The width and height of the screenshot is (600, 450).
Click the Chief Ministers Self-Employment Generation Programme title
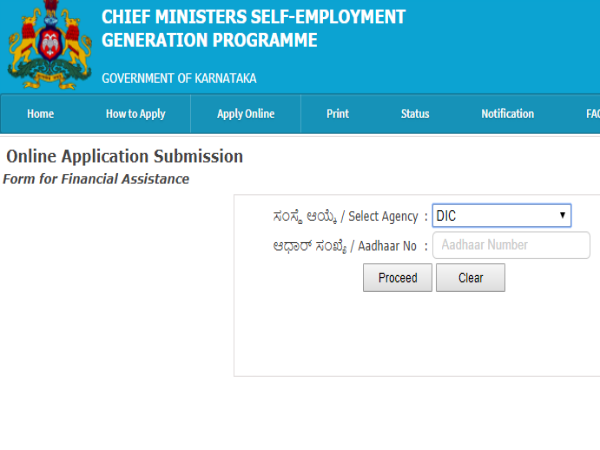tap(253, 29)
